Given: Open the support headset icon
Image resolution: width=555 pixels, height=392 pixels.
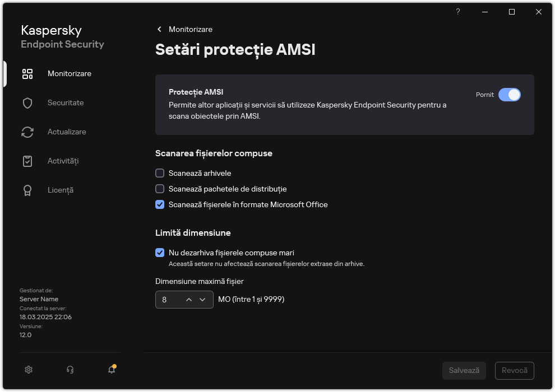Looking at the screenshot, I should [70, 370].
